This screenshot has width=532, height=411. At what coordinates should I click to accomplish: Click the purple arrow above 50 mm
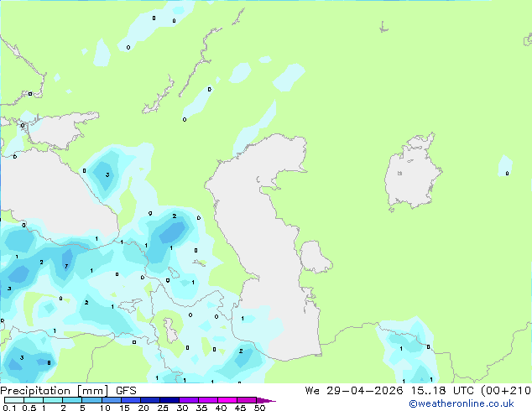(266, 400)
